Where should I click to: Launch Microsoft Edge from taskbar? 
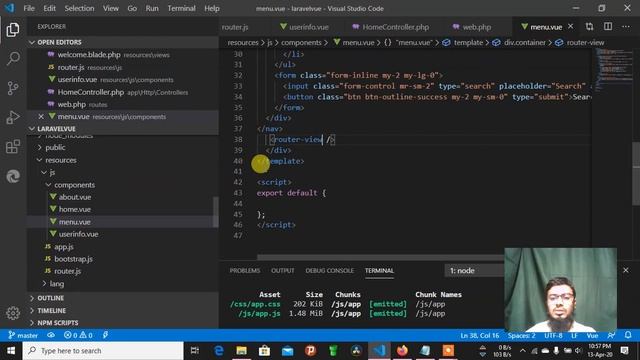(219, 351)
